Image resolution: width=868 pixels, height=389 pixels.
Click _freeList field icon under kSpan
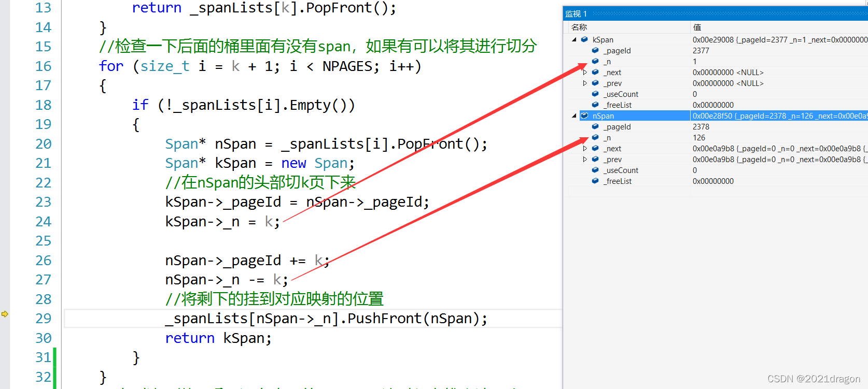(595, 105)
